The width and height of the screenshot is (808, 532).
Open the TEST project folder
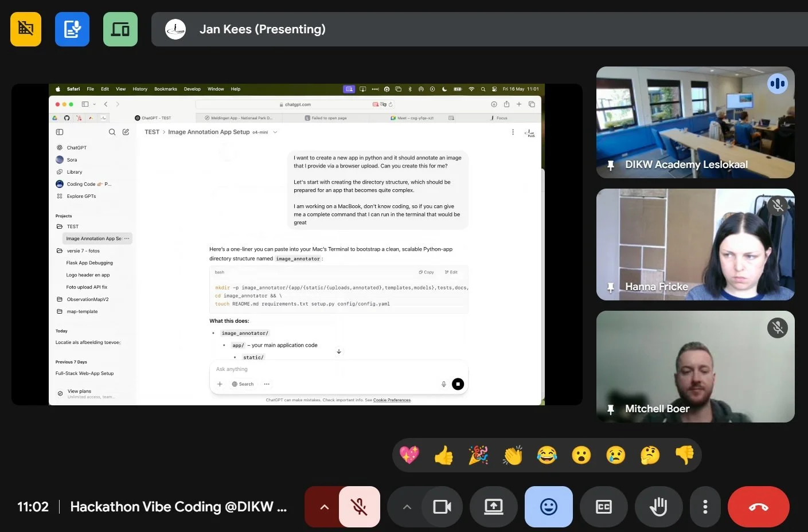coord(72,226)
